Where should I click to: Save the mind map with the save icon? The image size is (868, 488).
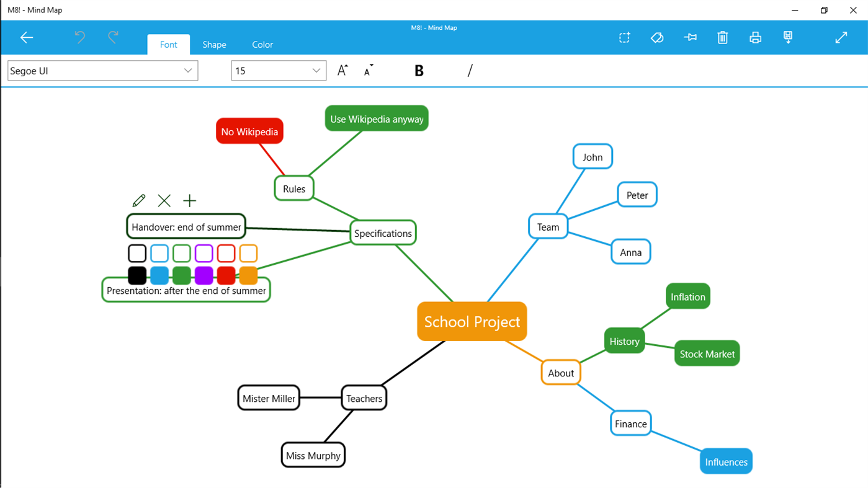tap(788, 37)
